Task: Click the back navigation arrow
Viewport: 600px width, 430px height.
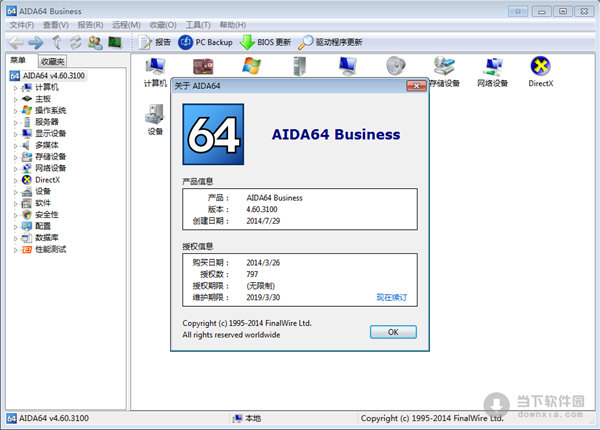Action: point(16,42)
